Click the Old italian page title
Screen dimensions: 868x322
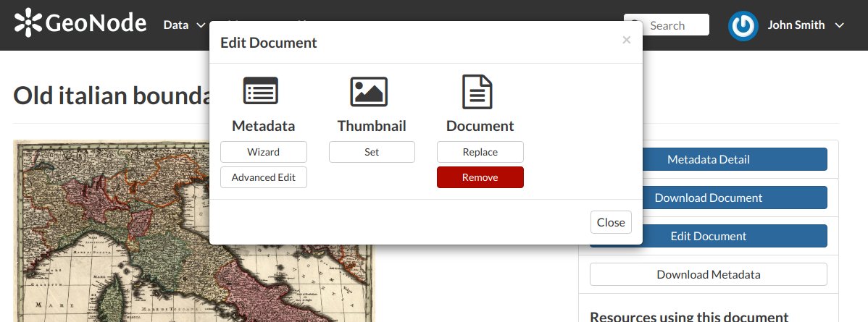pos(111,96)
